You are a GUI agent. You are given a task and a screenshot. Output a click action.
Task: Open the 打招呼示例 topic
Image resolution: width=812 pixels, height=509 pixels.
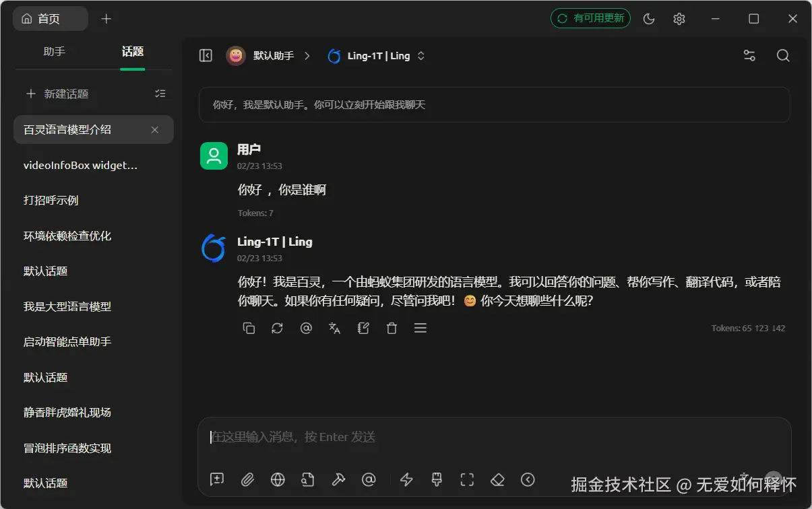coord(94,200)
